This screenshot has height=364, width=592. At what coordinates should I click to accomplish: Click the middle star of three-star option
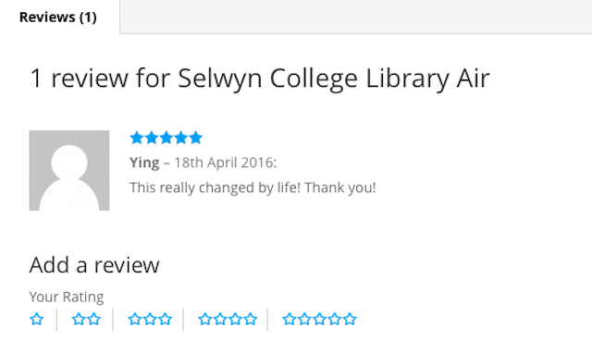click(150, 320)
